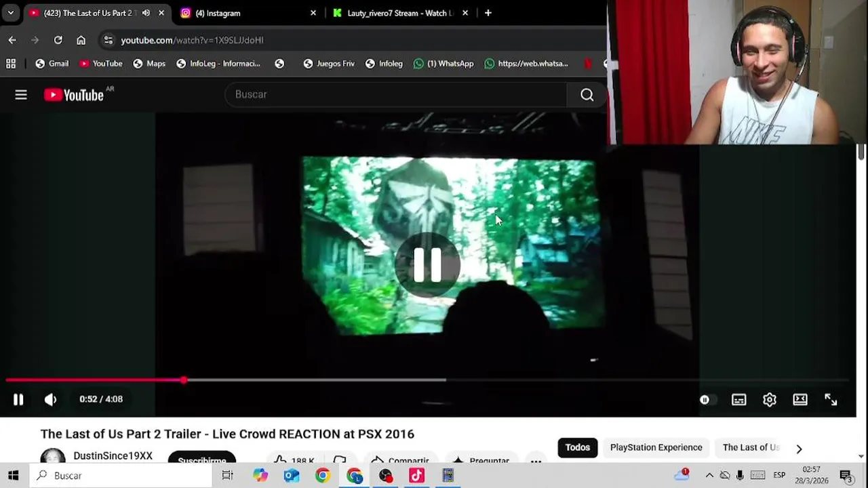
Task: Switch the player to theater mode
Action: click(800, 400)
